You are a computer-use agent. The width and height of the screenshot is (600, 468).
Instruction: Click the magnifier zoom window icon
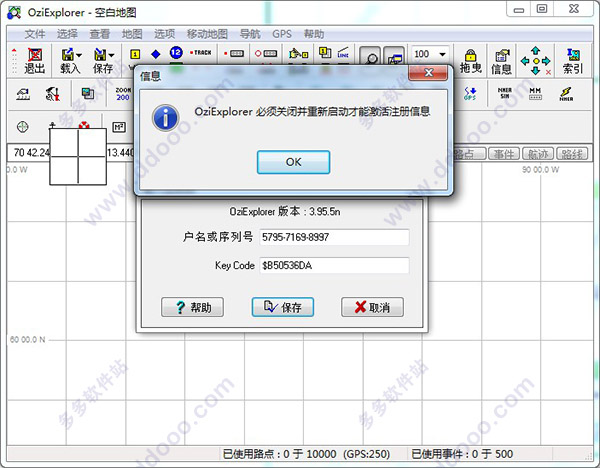click(x=370, y=57)
